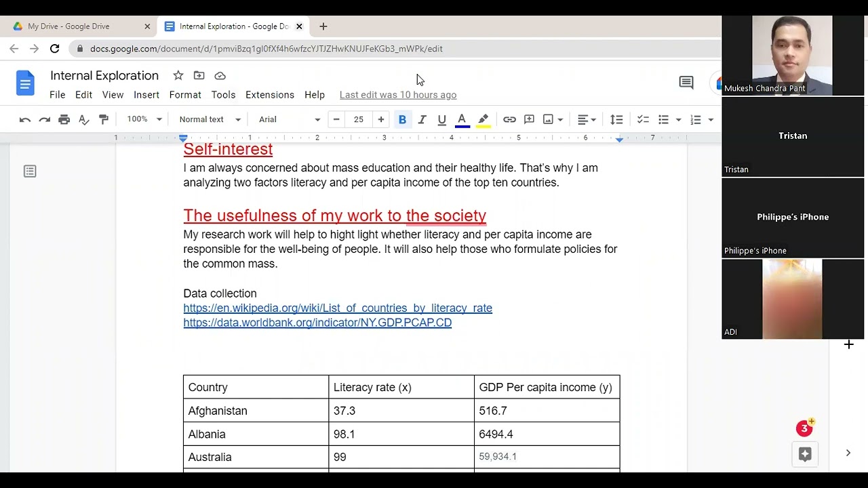Show side panel with the chevron arrow
This screenshot has height=488, width=868.
(848, 453)
